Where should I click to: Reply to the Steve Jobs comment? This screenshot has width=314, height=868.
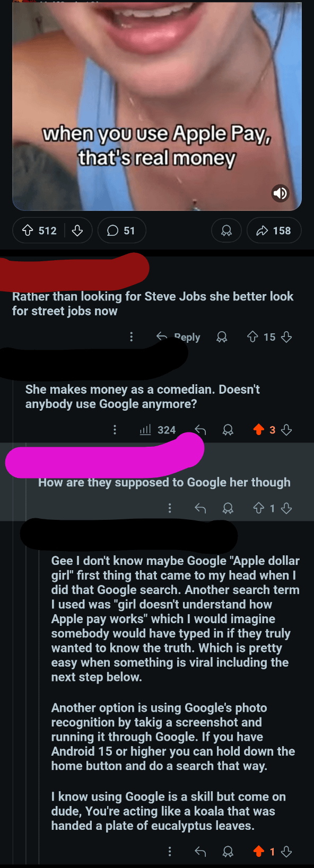pos(178,337)
